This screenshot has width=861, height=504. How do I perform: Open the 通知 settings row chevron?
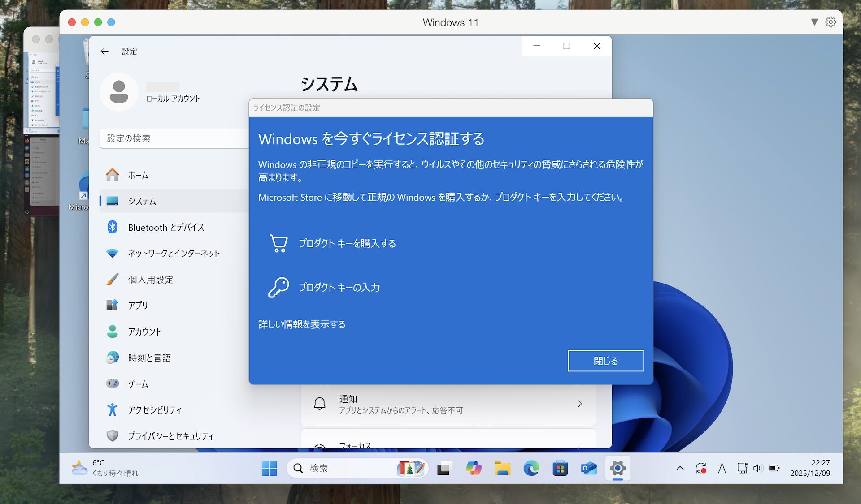[579, 404]
